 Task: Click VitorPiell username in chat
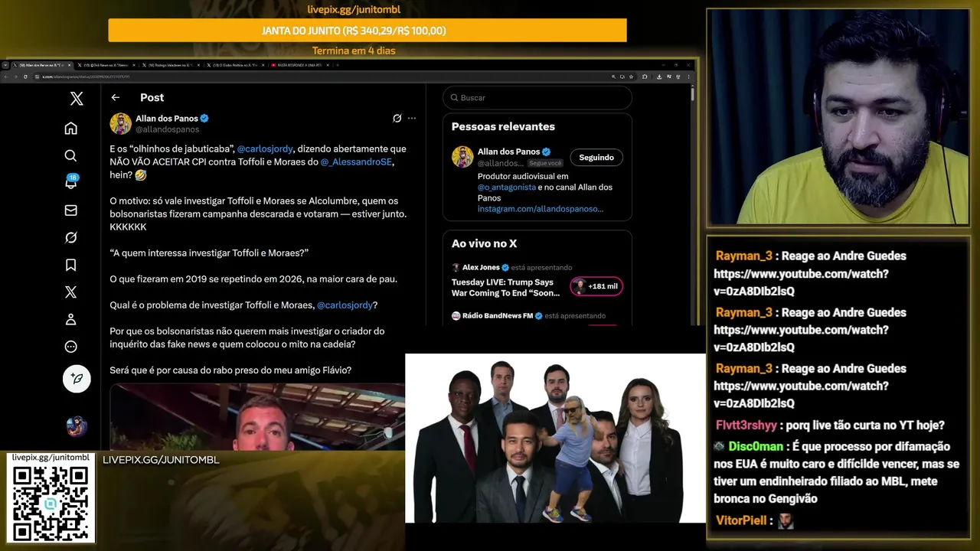coord(741,520)
